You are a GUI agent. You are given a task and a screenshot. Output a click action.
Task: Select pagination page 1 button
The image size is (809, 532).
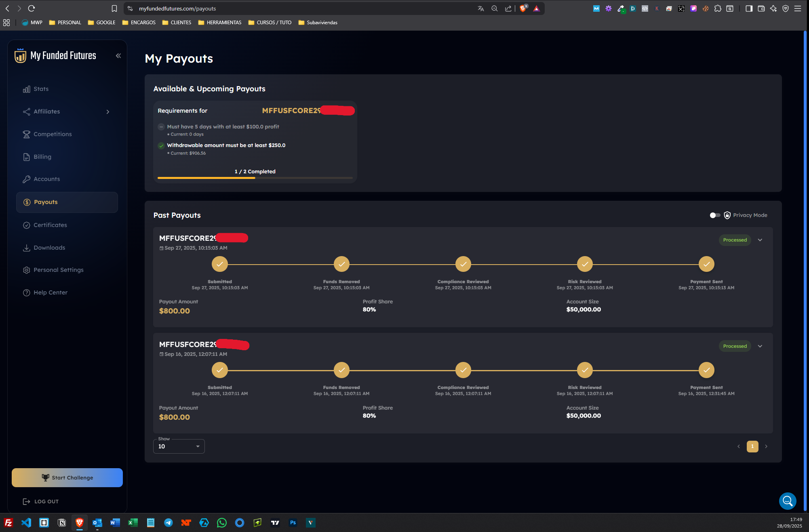coord(752,446)
